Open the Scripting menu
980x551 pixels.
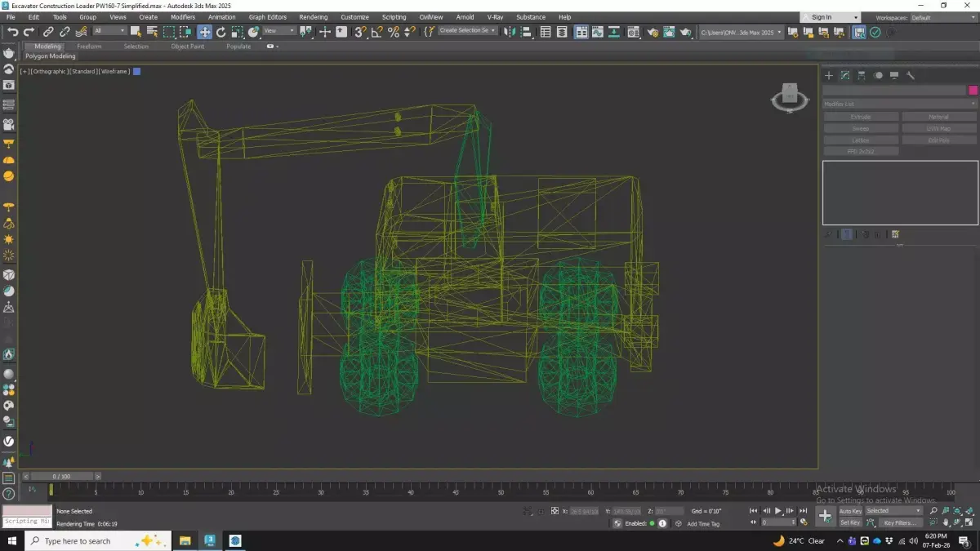(394, 17)
